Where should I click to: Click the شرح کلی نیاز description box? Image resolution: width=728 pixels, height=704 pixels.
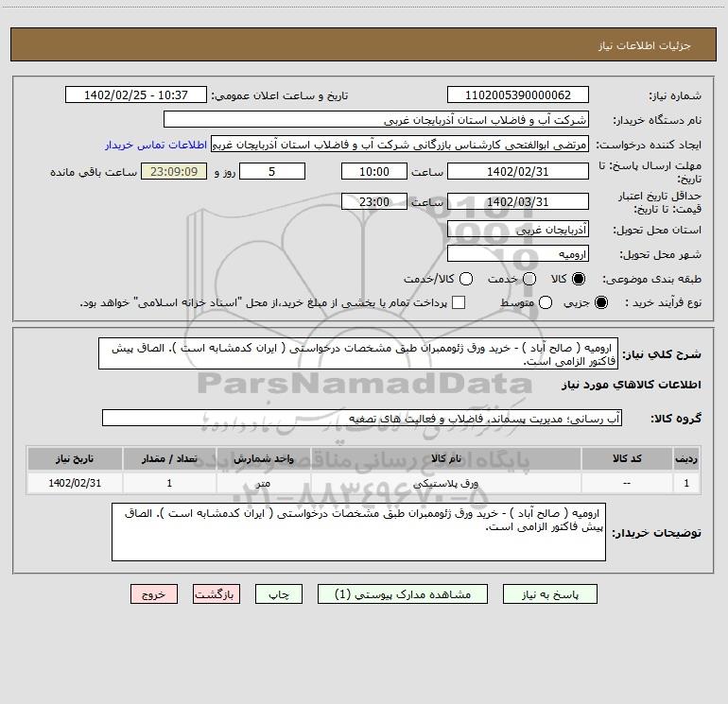pyautogui.click(x=358, y=353)
